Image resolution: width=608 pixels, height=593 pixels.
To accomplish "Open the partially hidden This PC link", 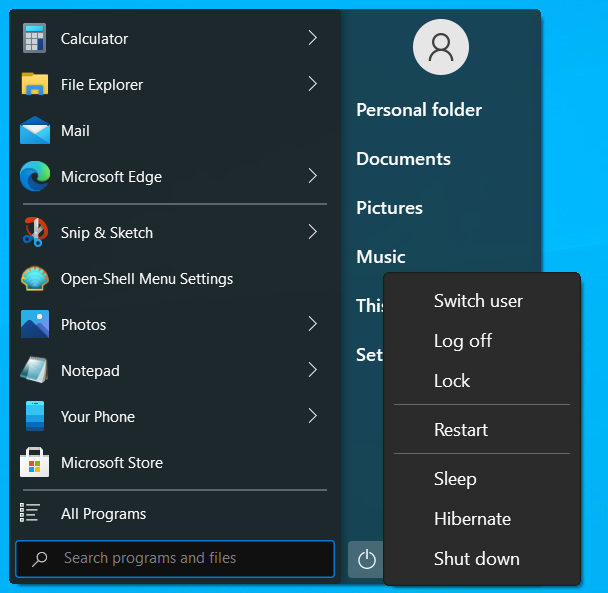I will pyautogui.click(x=370, y=306).
